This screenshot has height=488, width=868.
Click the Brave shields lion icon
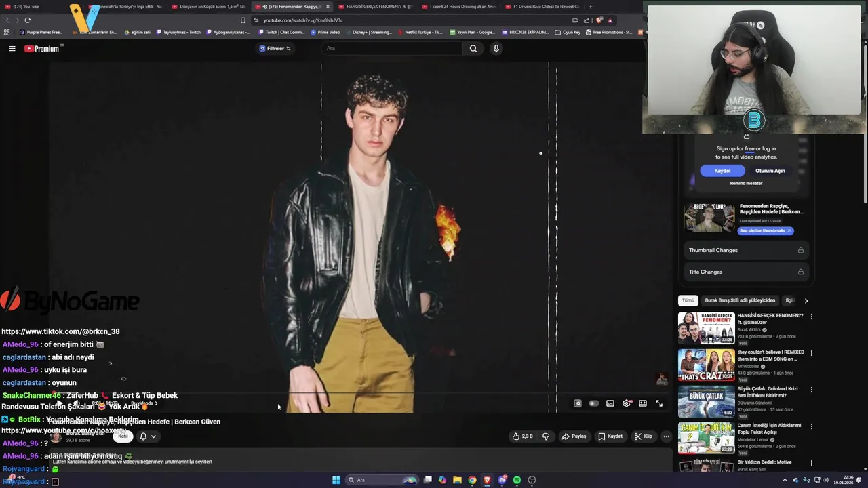coord(599,20)
